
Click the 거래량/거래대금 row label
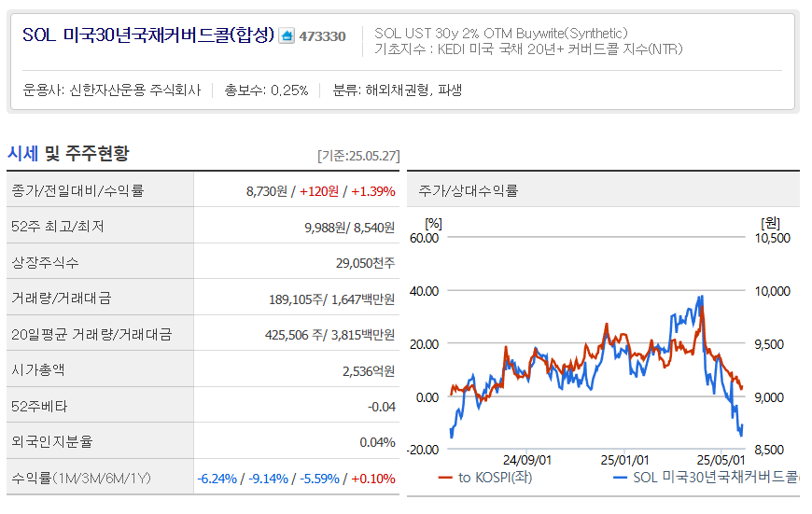[61, 299]
